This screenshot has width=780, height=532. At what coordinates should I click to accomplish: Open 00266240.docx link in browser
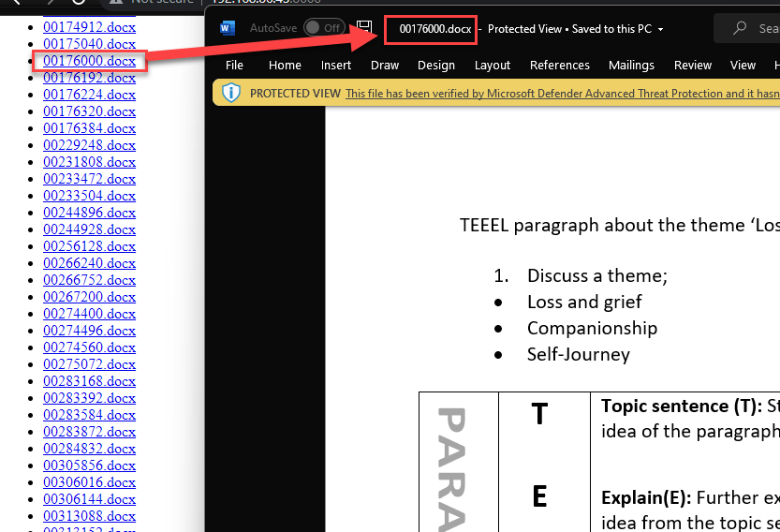[90, 263]
